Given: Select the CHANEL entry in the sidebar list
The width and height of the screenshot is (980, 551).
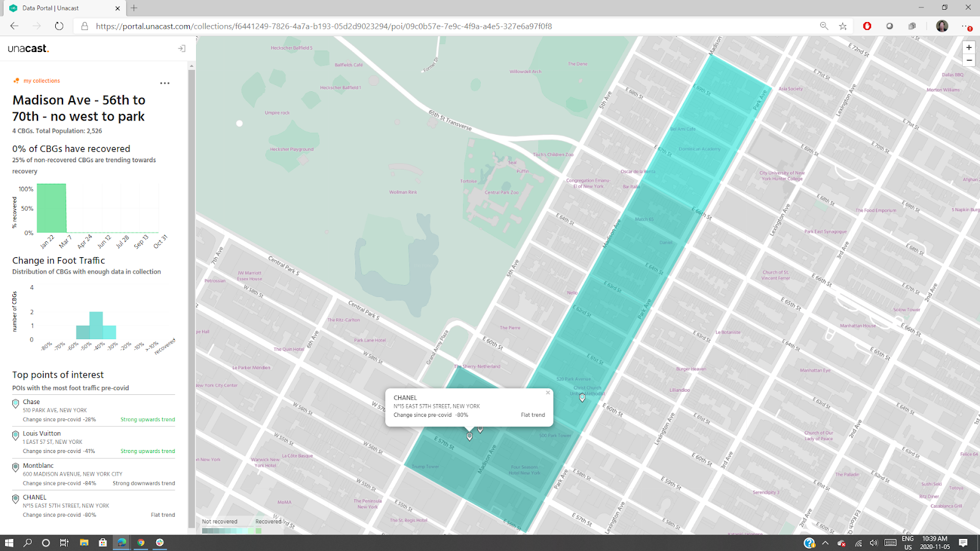Looking at the screenshot, I should click(x=94, y=506).
